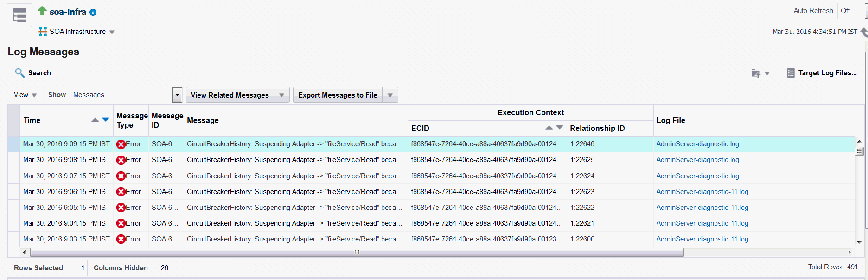Click the green up-arrow status icon
This screenshot has height=280, width=868.
pyautogui.click(x=42, y=11)
